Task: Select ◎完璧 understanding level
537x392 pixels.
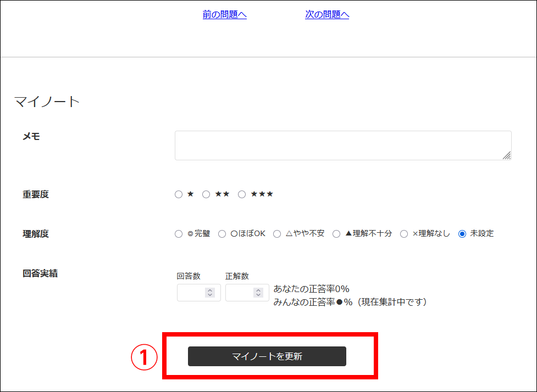Action: (179, 234)
